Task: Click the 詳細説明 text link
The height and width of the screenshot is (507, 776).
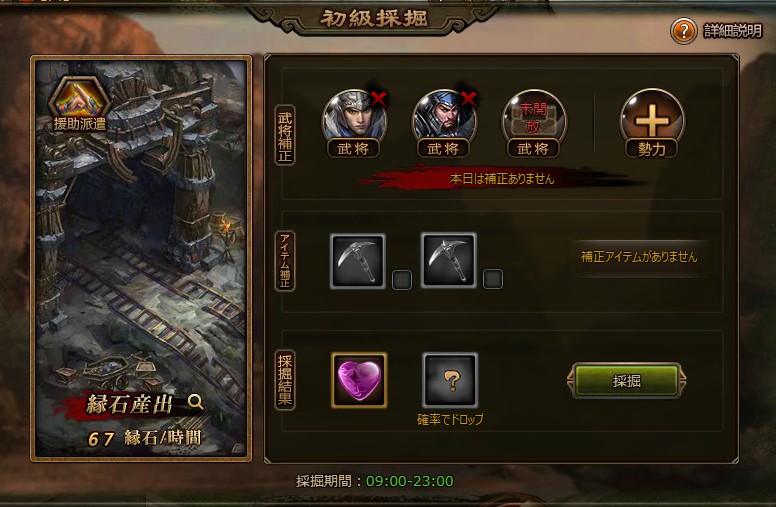Action: (x=733, y=31)
